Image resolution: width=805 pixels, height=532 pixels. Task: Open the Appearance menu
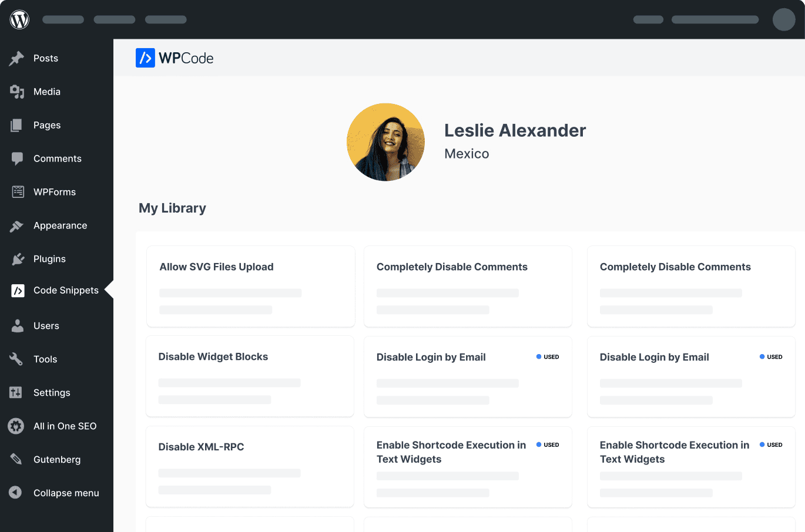pos(60,225)
